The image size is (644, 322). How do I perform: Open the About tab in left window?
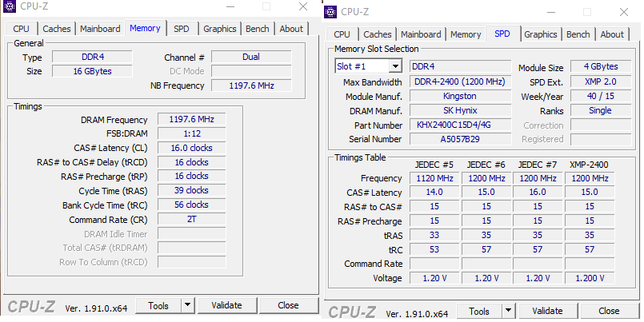point(291,29)
